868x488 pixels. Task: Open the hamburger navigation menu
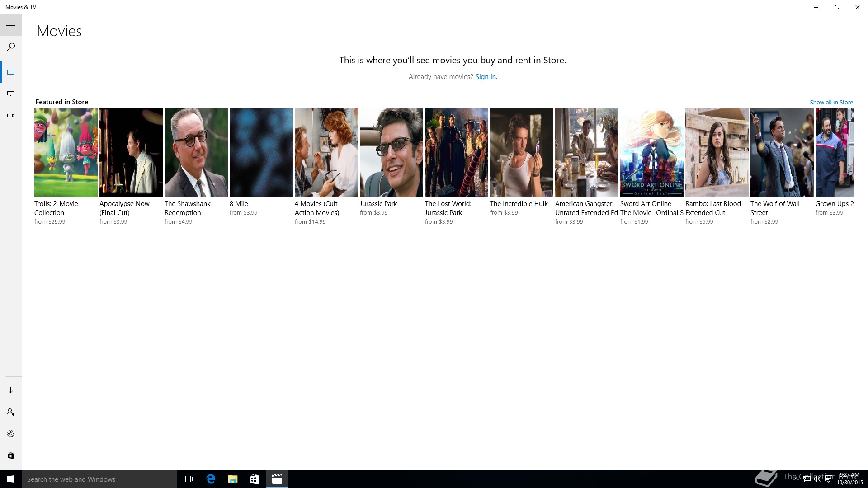click(x=11, y=26)
